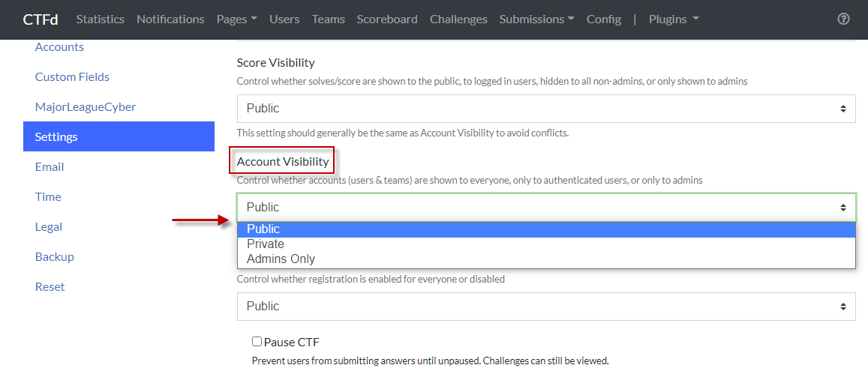Open the Score Visibility dropdown
Viewport: 868px width, 377px height.
(545, 109)
